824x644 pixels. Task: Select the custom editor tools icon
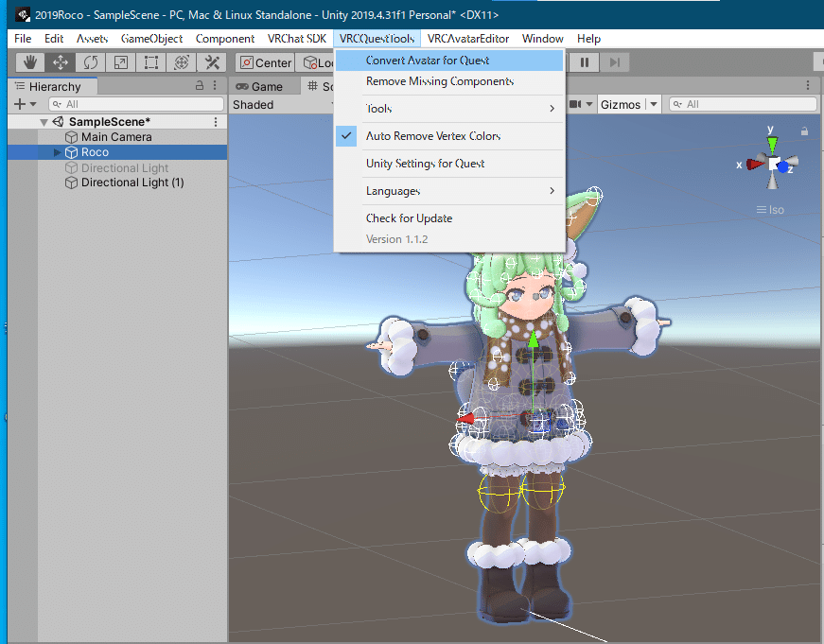(x=212, y=62)
